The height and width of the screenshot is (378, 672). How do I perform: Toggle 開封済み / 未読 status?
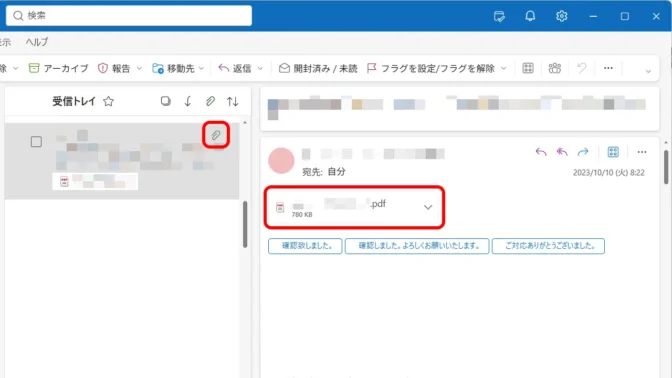click(318, 68)
